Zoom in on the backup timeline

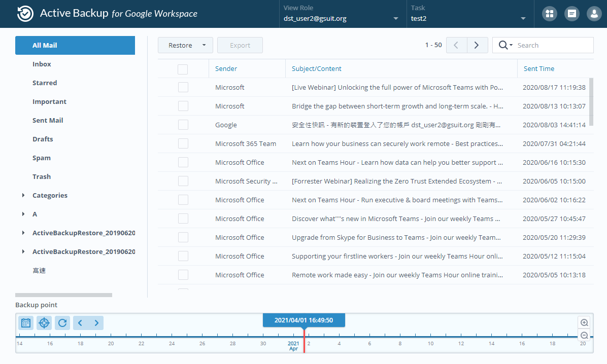[584, 322]
